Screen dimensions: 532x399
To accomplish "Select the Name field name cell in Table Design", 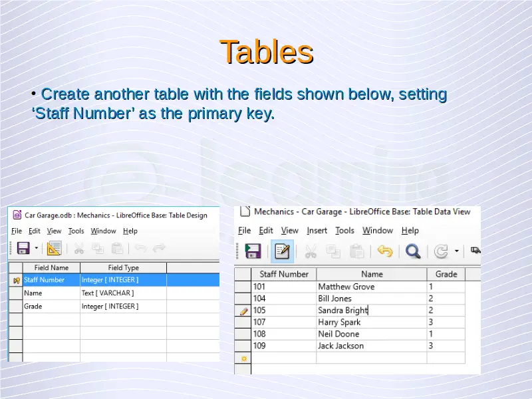I will pos(51,293).
